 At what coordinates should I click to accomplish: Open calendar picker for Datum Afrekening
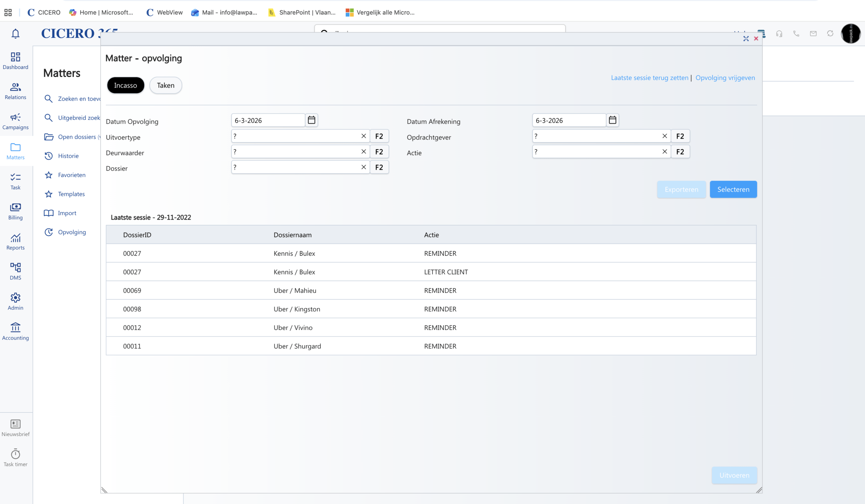point(612,120)
